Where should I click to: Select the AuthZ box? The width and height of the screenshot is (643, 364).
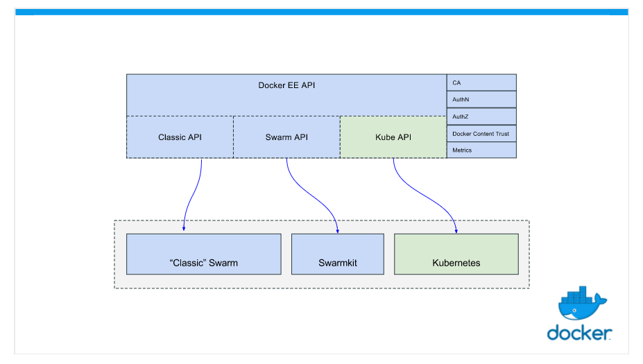tap(481, 116)
